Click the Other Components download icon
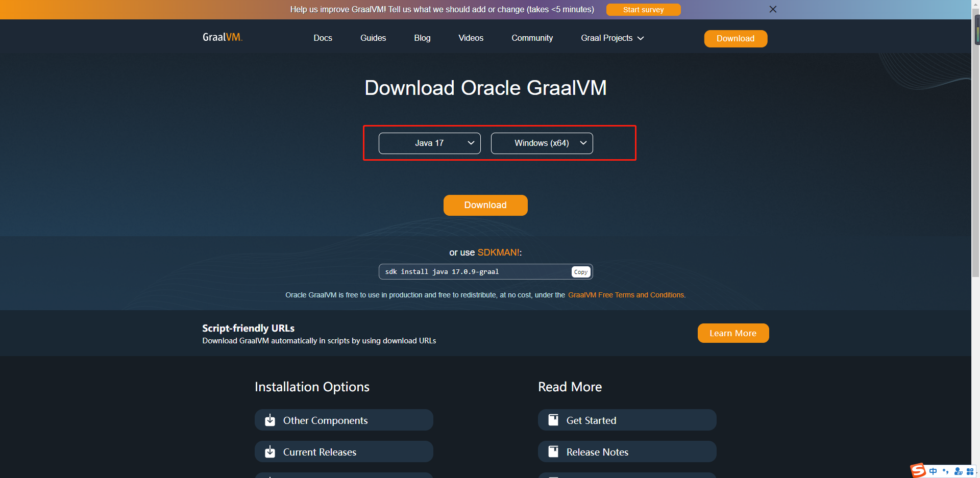980x478 pixels. pyautogui.click(x=270, y=420)
